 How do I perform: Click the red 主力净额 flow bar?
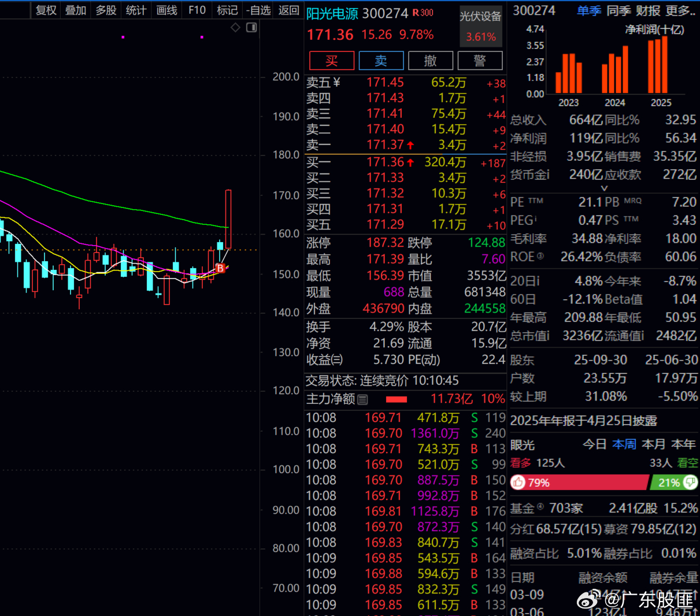397,399
